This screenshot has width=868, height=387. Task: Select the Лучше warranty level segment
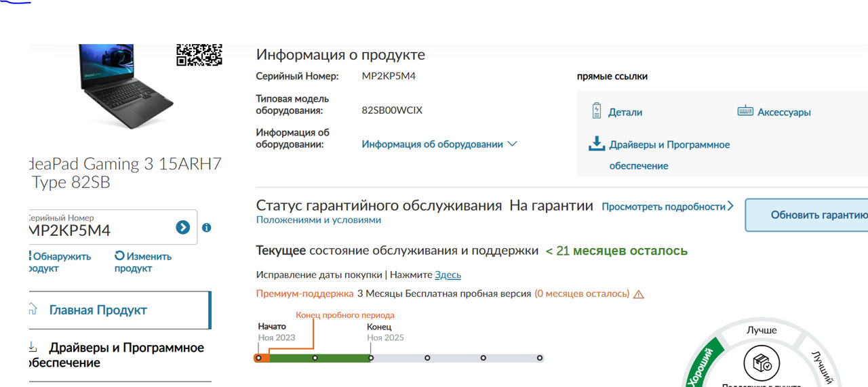tap(762, 330)
